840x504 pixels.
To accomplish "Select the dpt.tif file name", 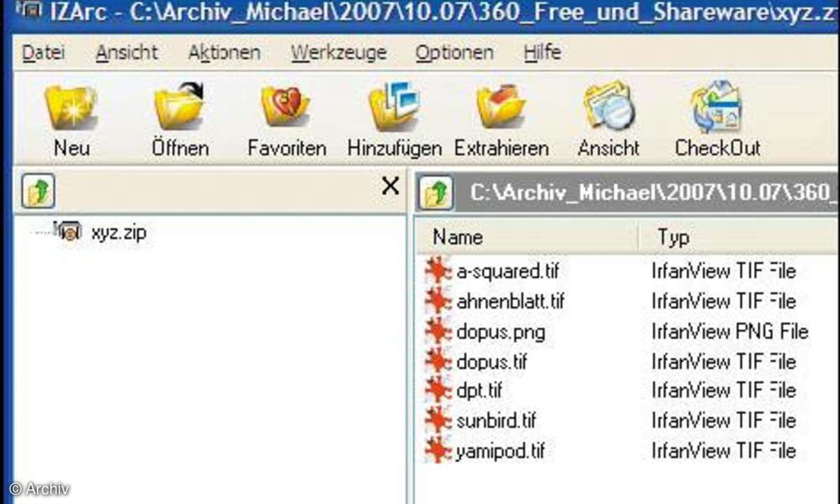I will click(479, 390).
